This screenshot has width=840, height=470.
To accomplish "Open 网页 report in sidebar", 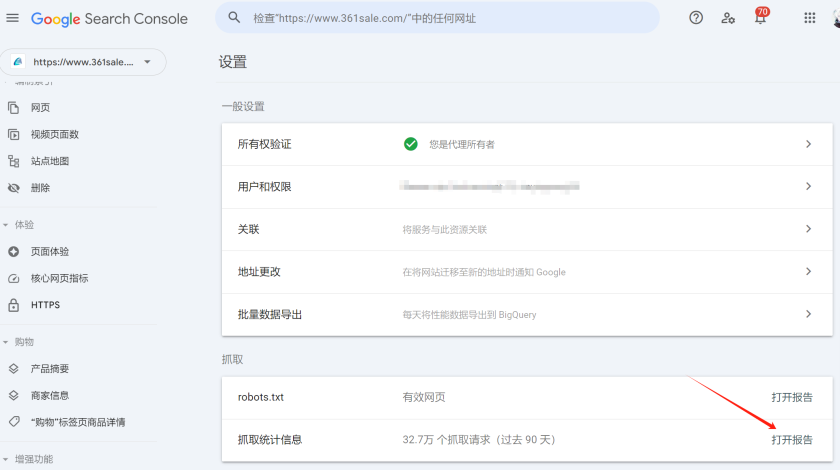I will 40,108.
